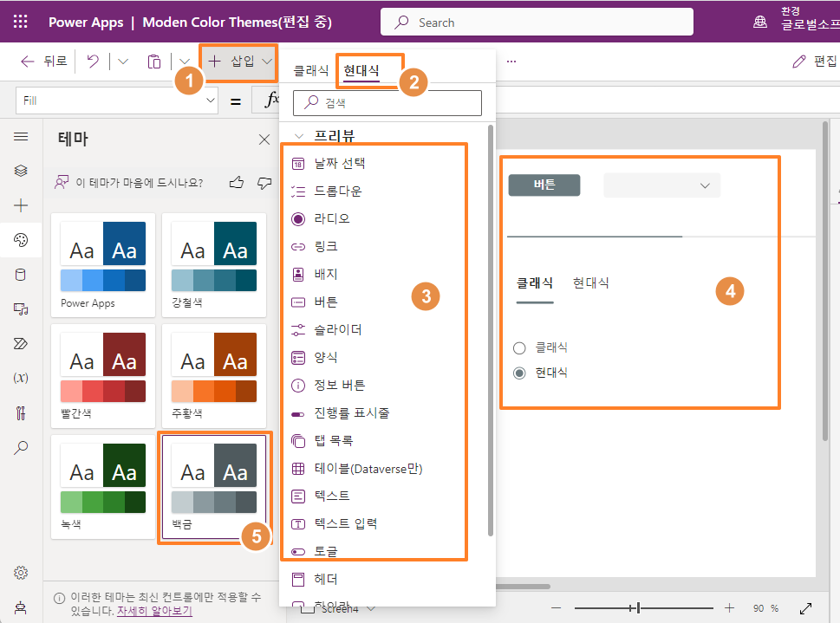Click the paste clipboard icon
Viewport: 840px width, 623px height.
point(153,62)
